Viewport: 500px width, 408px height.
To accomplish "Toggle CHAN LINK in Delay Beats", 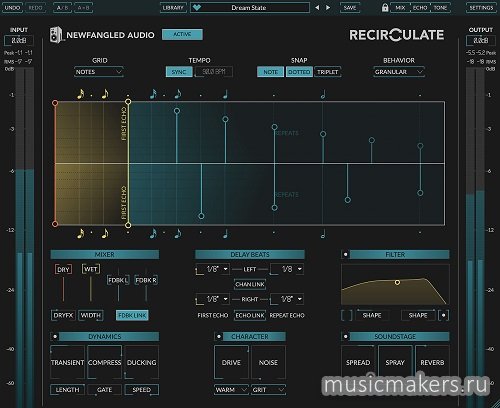I will (x=250, y=284).
